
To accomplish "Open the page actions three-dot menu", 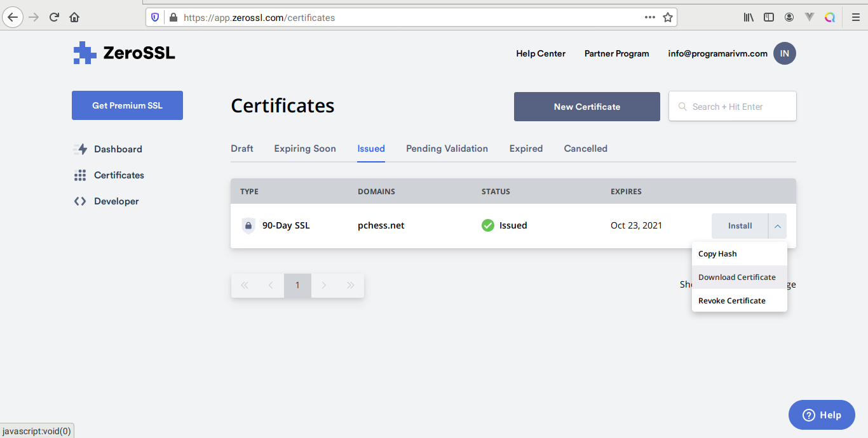I will coord(650,18).
